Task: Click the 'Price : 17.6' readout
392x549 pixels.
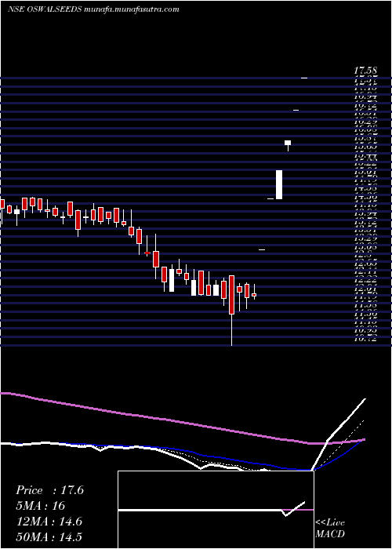Action: point(49,490)
